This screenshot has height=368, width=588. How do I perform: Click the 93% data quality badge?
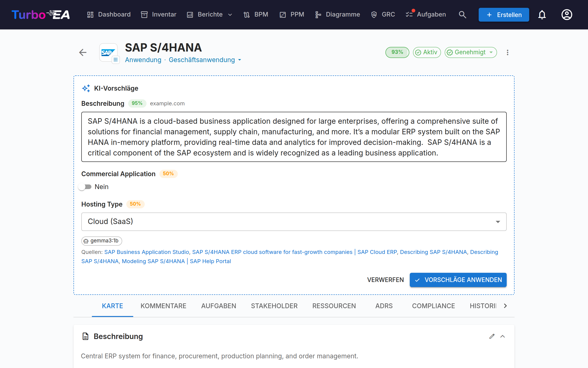[x=397, y=52]
